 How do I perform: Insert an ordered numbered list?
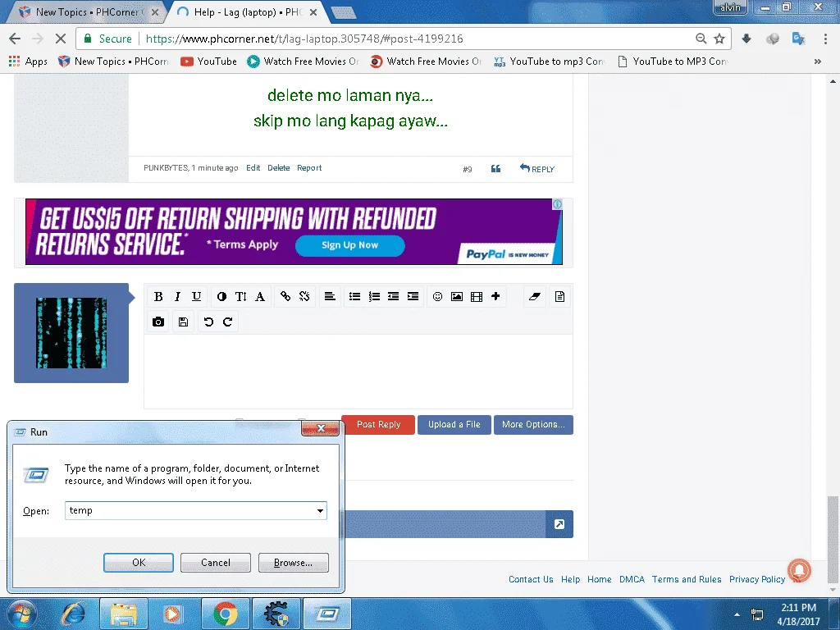pos(374,296)
